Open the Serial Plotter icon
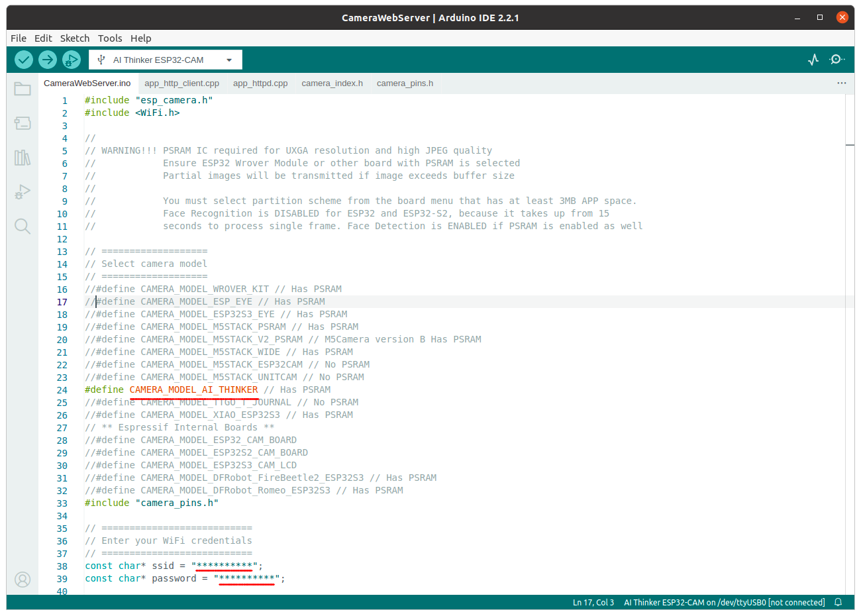The height and width of the screenshot is (616, 861). pyautogui.click(x=814, y=60)
